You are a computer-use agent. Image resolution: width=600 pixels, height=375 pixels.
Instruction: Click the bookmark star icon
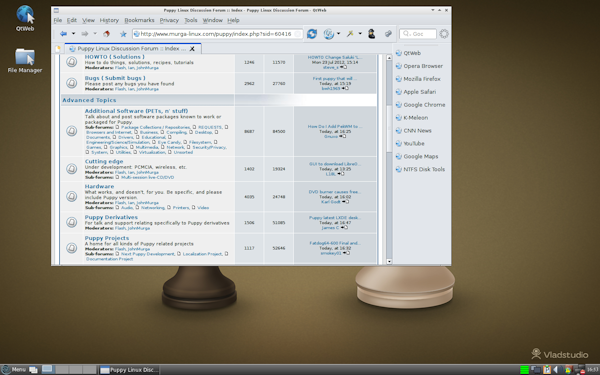[x=123, y=34]
